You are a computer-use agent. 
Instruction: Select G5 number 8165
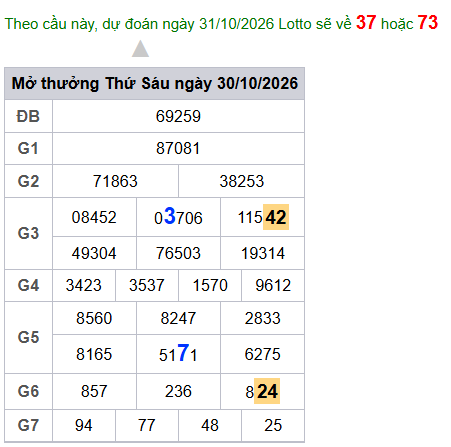pos(94,354)
